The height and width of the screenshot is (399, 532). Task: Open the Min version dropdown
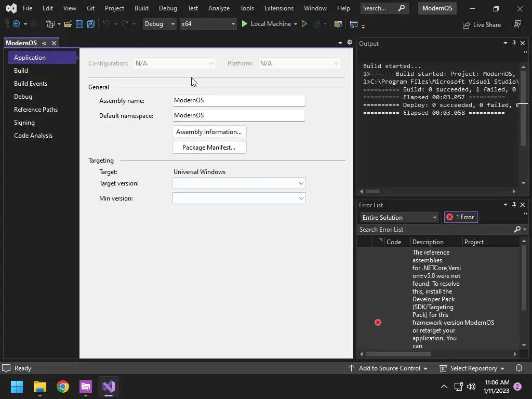(x=239, y=198)
